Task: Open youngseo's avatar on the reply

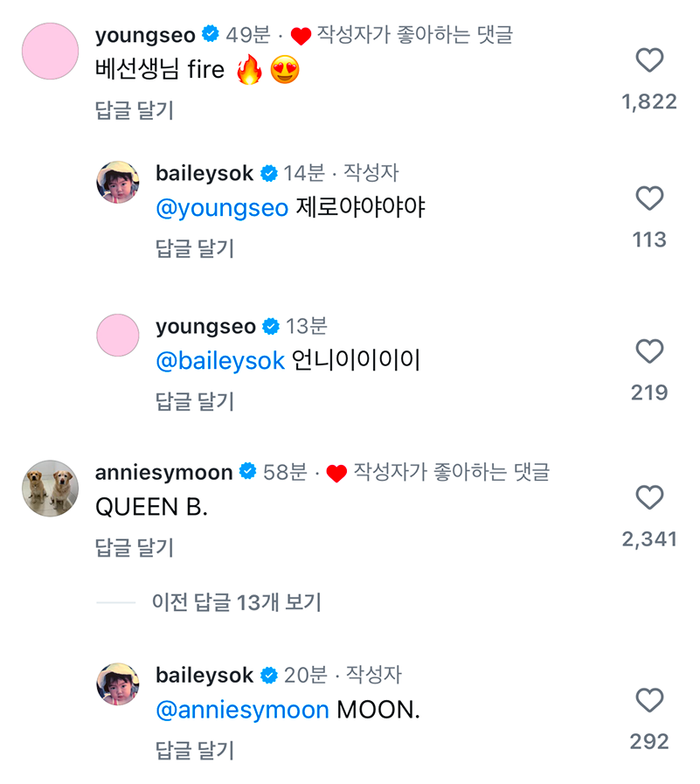Action: 117,335
